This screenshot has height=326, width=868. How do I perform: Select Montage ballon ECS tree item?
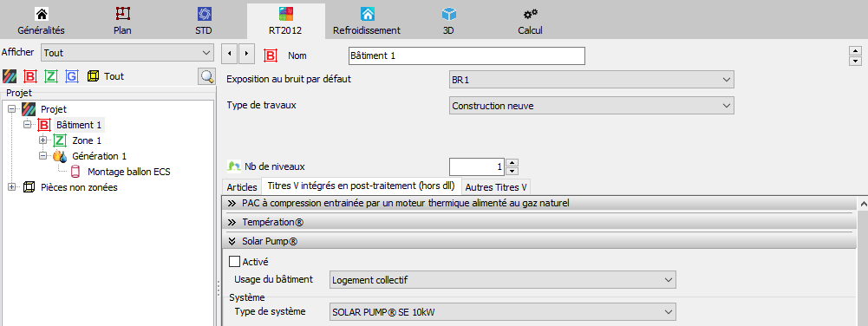click(129, 172)
